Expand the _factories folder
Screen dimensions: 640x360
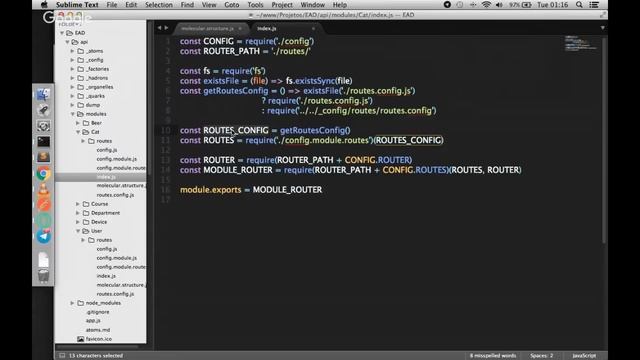73,69
